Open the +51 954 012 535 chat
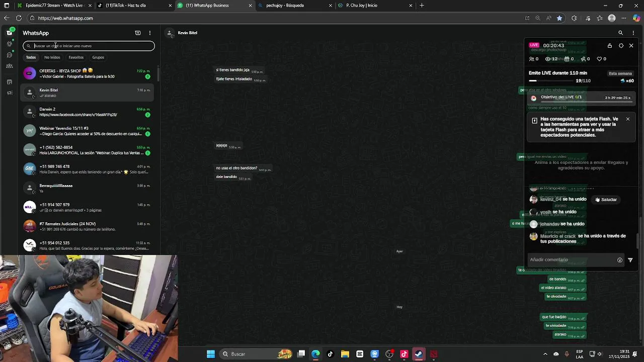644x362 pixels. tap(87, 245)
